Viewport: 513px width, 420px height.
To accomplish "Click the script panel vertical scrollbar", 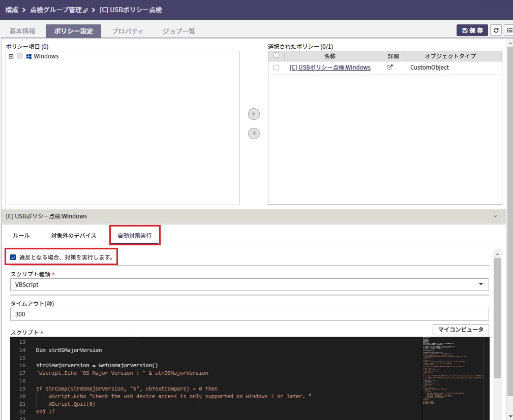I will click(497, 318).
